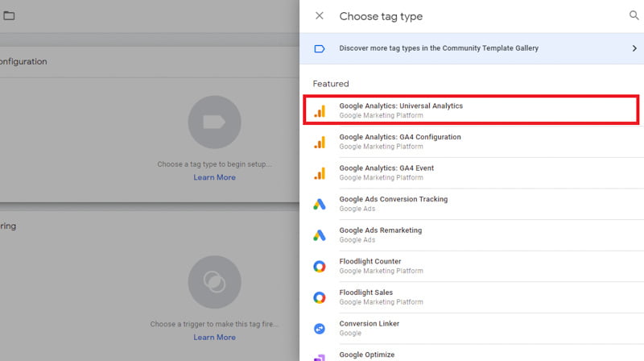Screen dimensions: 644x361
Task: Click the Conversion Linker blue icon
Action: tap(320, 329)
